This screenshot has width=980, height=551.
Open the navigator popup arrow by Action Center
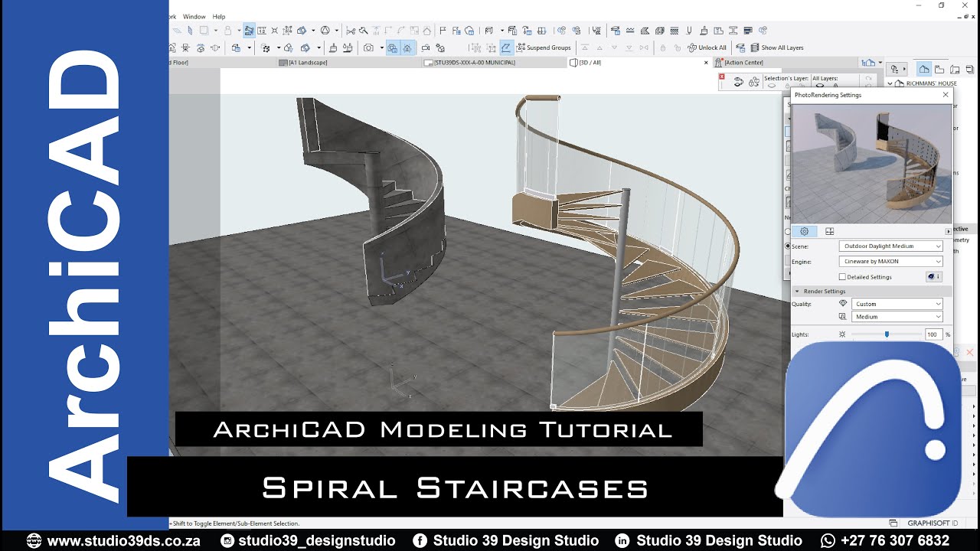click(880, 62)
